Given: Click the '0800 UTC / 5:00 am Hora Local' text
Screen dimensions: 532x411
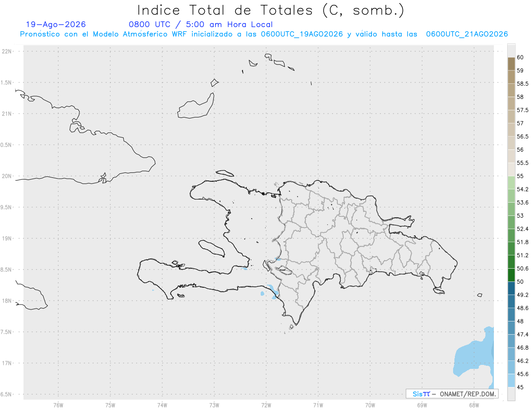Looking at the screenshot, I should pyautogui.click(x=200, y=25).
